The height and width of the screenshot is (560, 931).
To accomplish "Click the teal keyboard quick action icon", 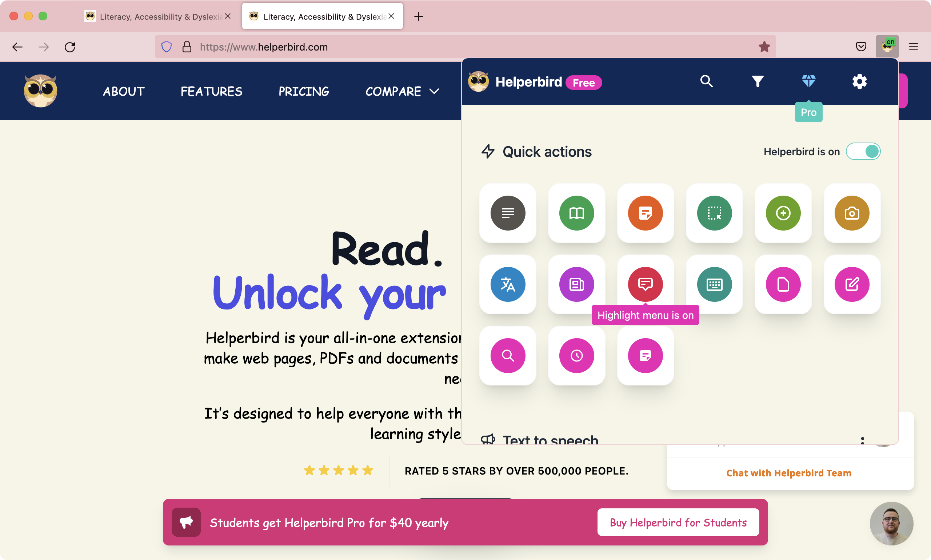I will tap(714, 284).
